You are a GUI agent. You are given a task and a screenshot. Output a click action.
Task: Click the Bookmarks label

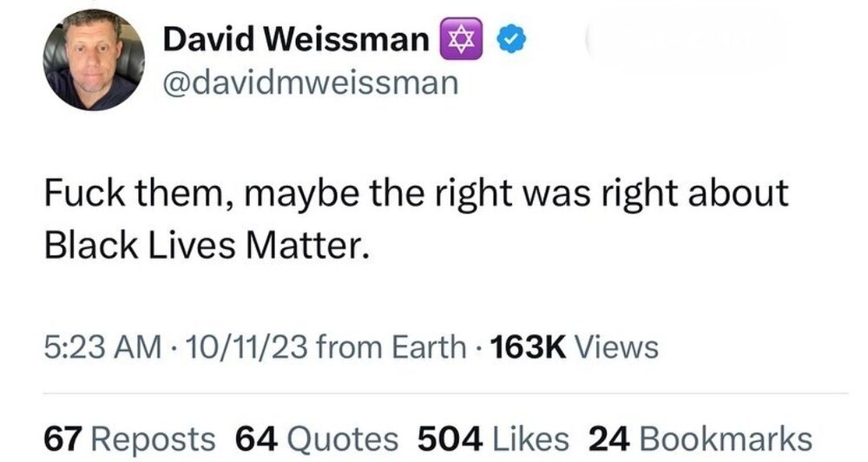[x=724, y=437]
